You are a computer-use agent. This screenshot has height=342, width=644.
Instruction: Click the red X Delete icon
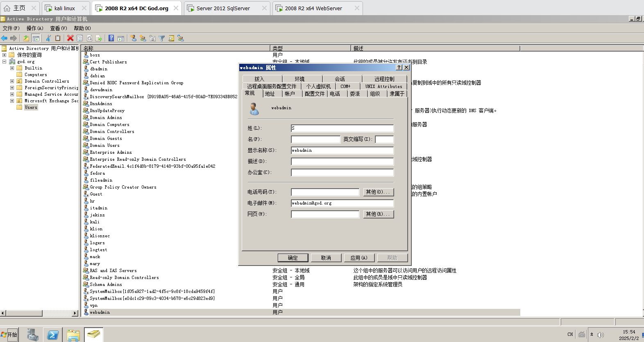(x=70, y=38)
